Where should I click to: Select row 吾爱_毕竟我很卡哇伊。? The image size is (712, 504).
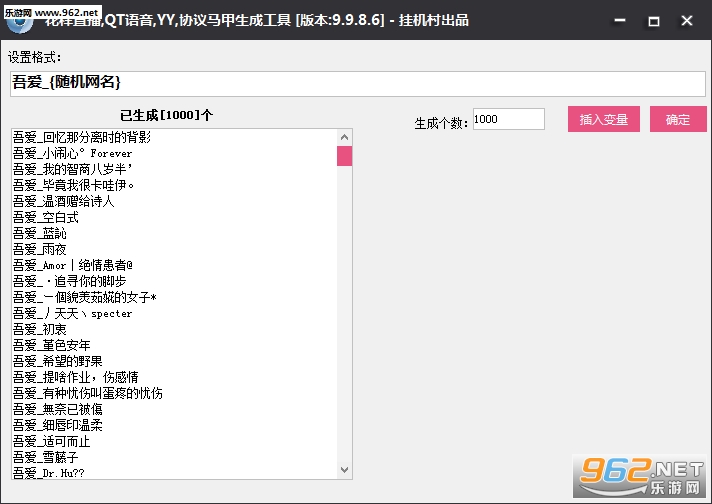174,185
